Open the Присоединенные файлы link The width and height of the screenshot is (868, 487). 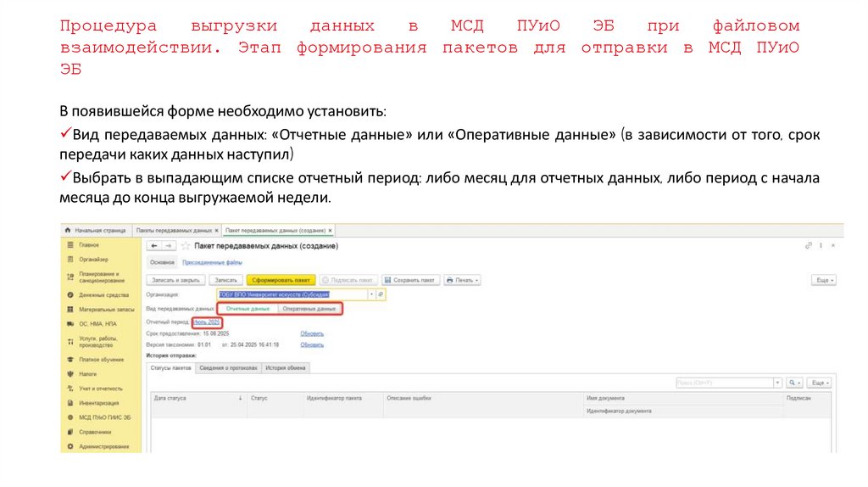click(x=212, y=263)
